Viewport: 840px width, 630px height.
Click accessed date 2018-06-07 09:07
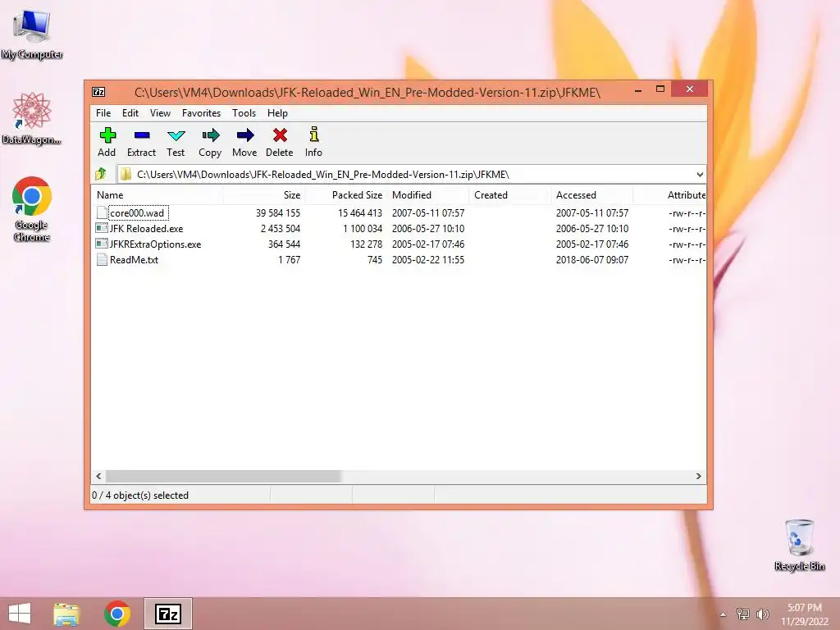pos(592,259)
